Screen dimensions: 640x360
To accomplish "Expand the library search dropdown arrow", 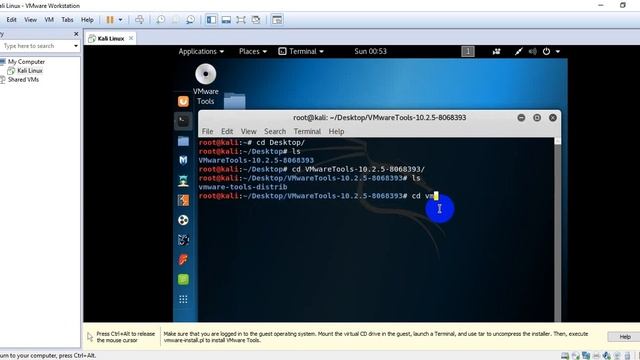I will pyautogui.click(x=76, y=46).
